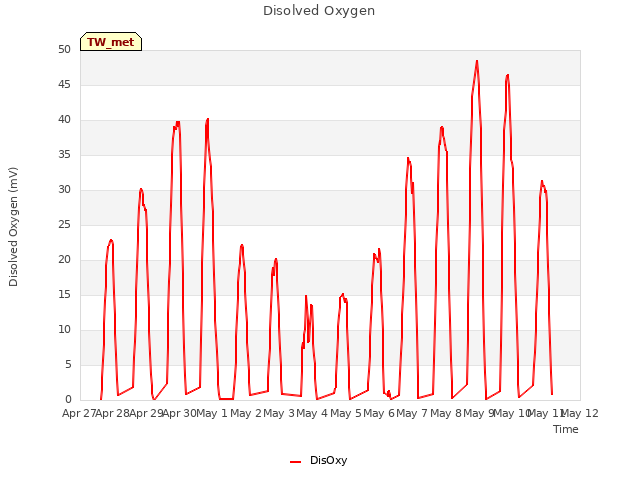Click the peak near 30 on April 29
640x480 pixels.
pos(141,189)
